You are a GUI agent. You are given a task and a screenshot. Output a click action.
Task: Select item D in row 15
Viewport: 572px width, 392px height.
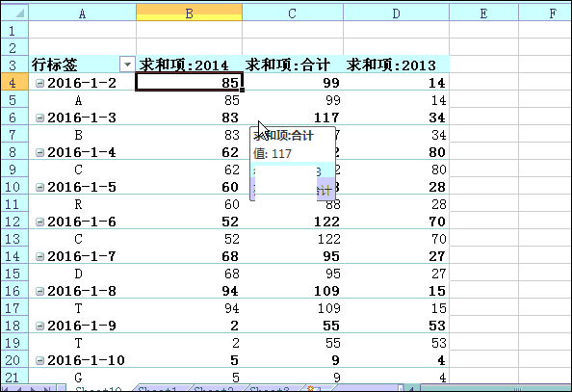78,274
